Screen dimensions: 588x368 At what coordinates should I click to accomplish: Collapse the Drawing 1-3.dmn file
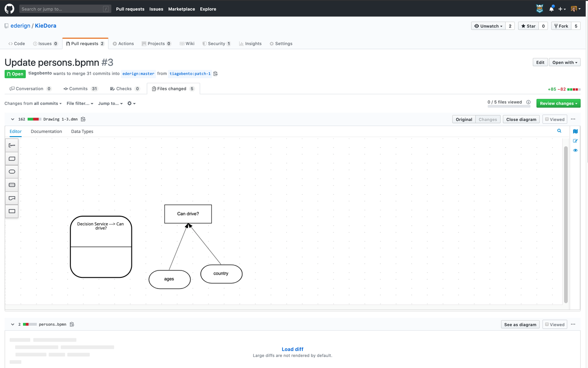tap(12, 119)
